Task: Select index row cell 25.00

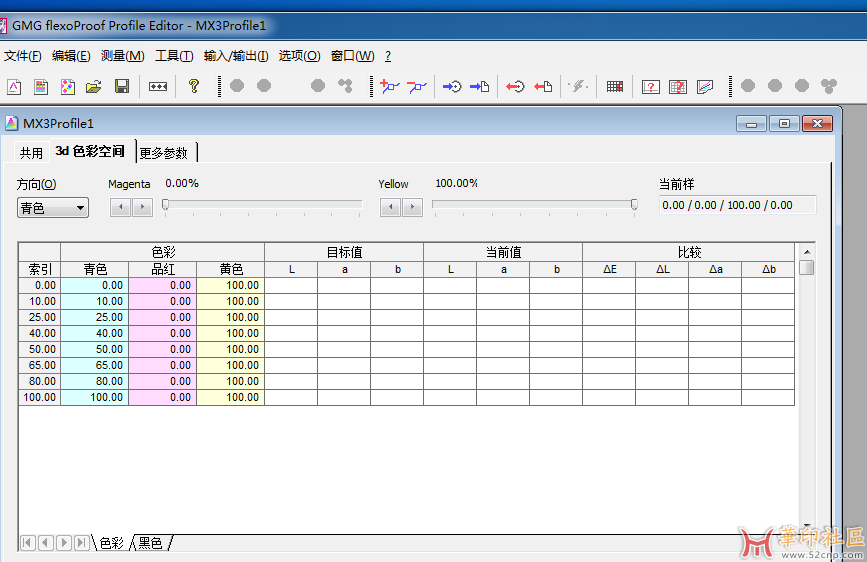Action: (40, 317)
